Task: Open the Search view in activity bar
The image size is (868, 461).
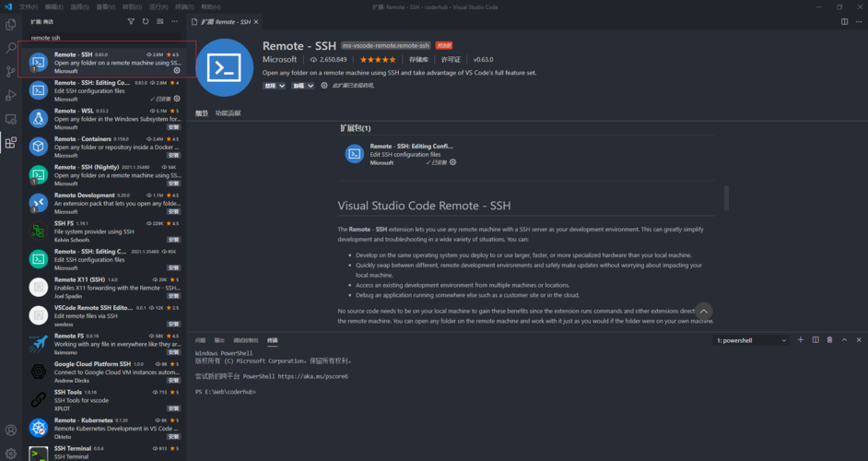Action: pos(10,48)
